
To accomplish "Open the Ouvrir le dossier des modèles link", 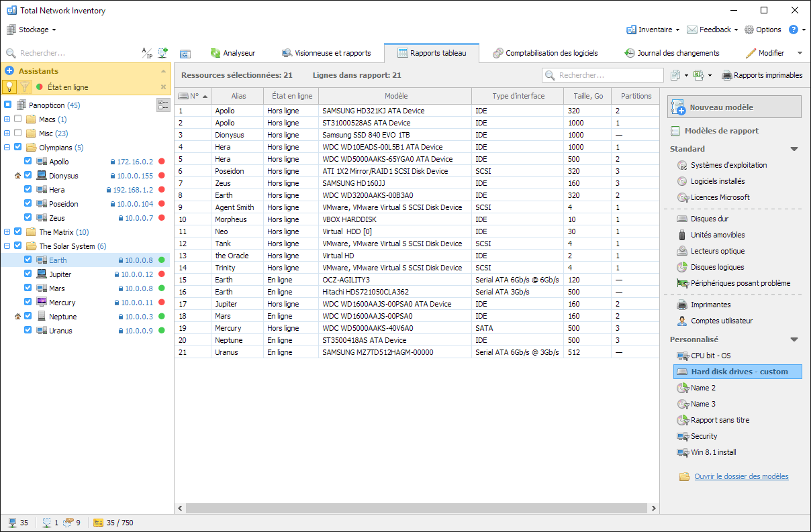I will 741,476.
